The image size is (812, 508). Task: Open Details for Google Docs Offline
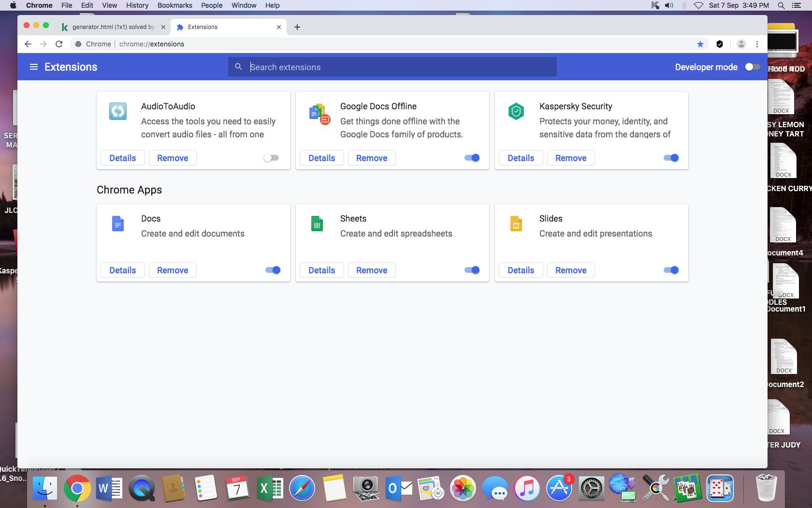(321, 158)
